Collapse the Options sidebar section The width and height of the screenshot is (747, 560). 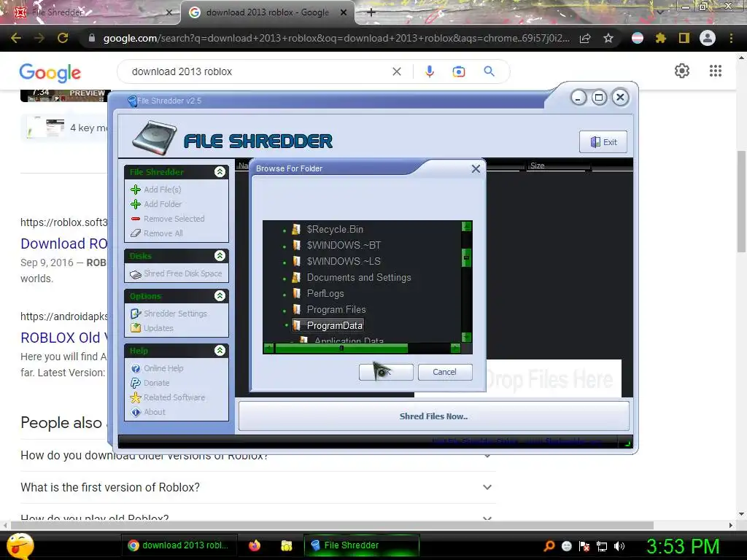(220, 296)
